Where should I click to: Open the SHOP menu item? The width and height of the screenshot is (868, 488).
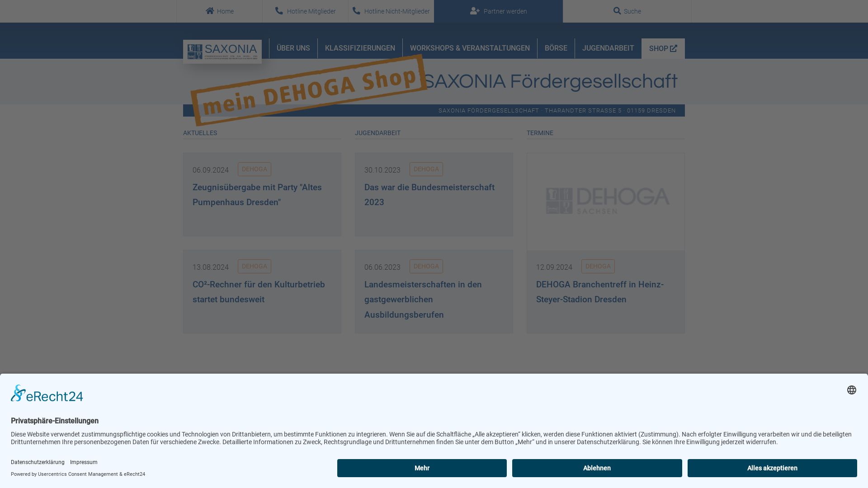pos(663,48)
